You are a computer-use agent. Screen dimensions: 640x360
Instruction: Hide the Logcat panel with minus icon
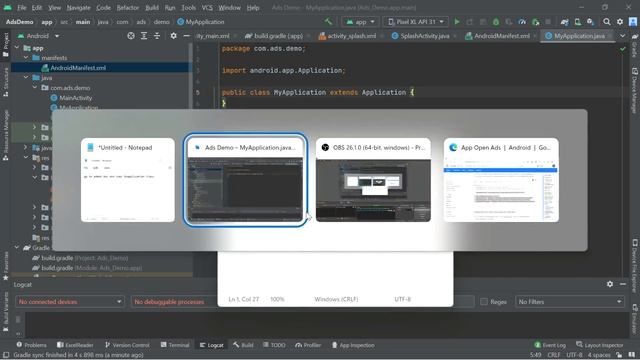click(x=623, y=284)
